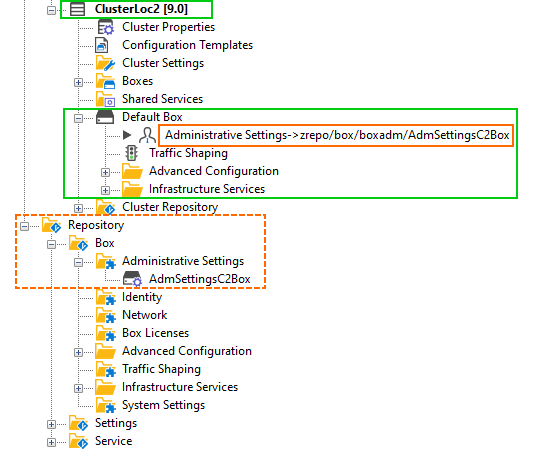Click the Cluster Repository folder icon
The image size is (540, 455).
(x=105, y=207)
